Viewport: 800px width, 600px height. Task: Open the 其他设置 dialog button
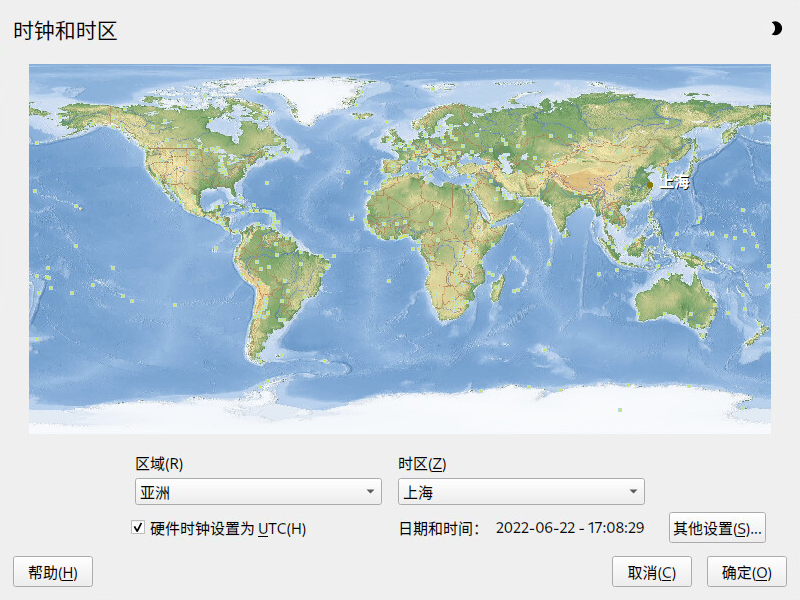point(717,528)
